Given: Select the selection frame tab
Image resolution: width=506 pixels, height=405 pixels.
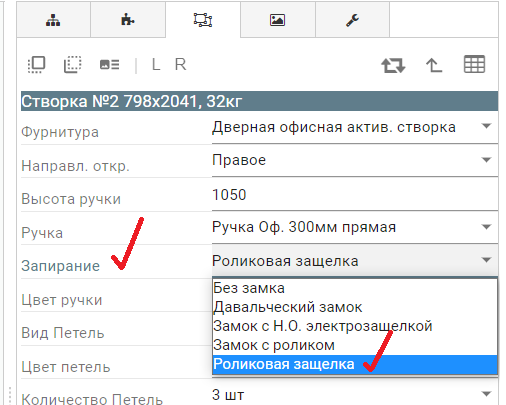Looking at the screenshot, I should tap(203, 20).
